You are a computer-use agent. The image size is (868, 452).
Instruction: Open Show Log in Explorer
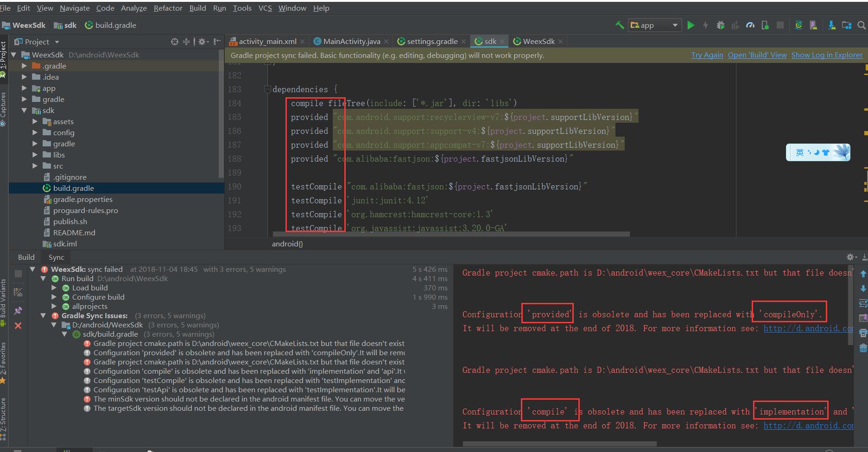(827, 55)
